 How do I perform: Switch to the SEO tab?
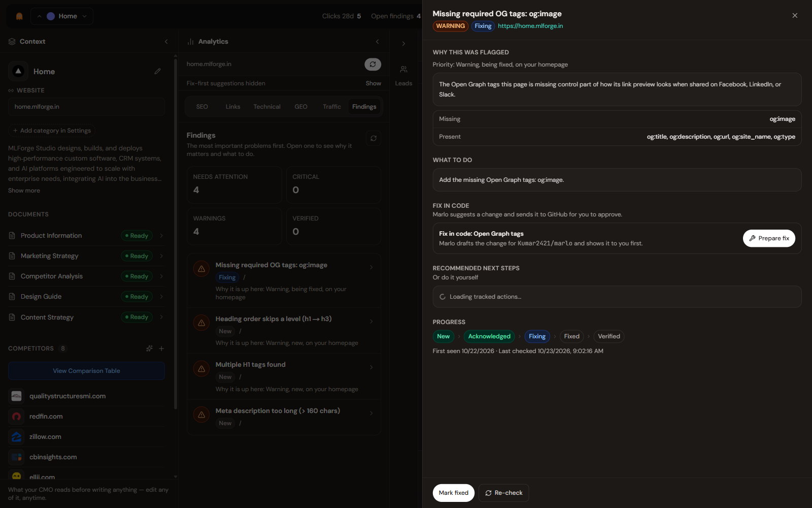point(202,107)
